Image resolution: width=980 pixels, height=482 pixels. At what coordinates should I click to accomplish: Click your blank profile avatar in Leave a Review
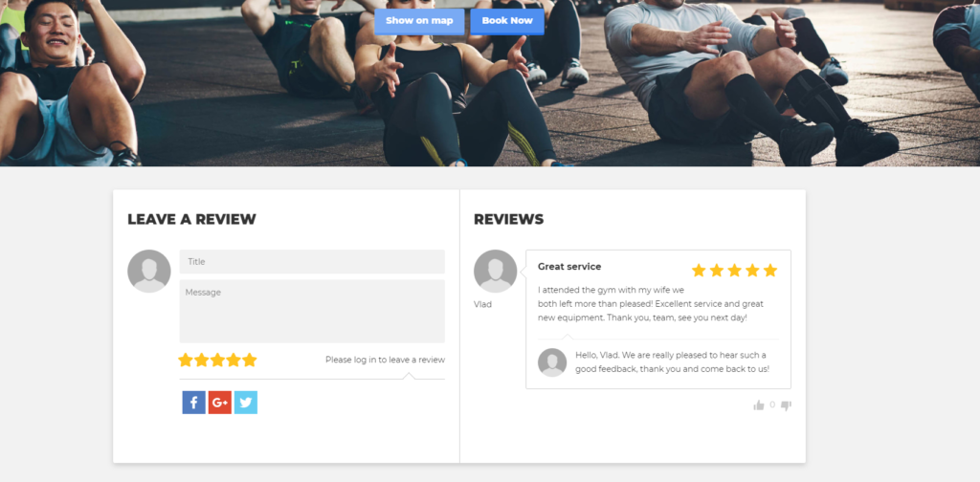pos(148,271)
